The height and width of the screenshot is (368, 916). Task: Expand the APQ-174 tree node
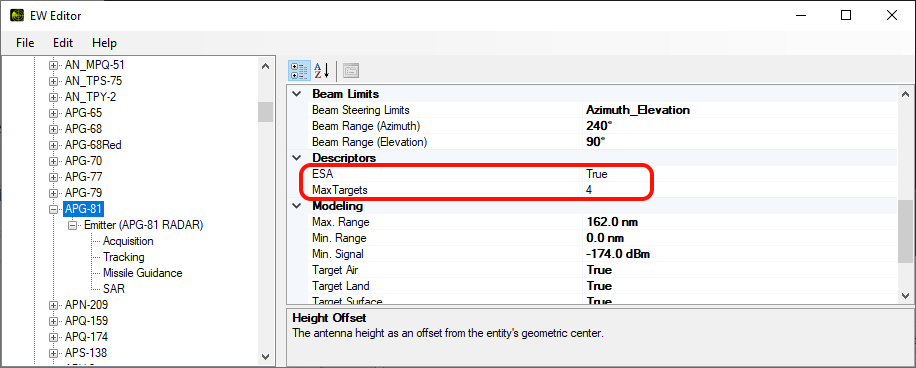(53, 337)
